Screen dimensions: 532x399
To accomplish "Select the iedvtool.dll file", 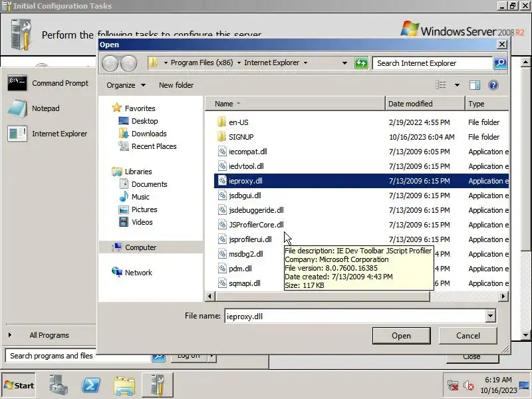I will click(x=246, y=166).
